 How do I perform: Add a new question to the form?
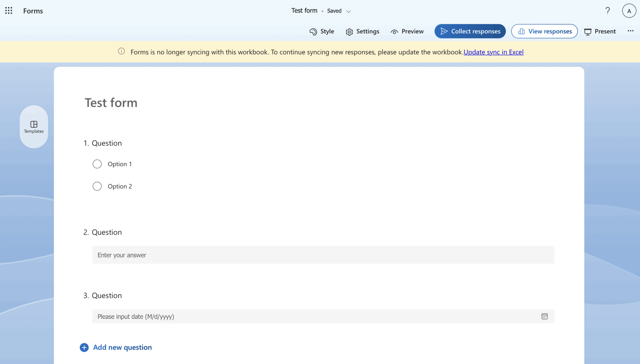pos(116,347)
